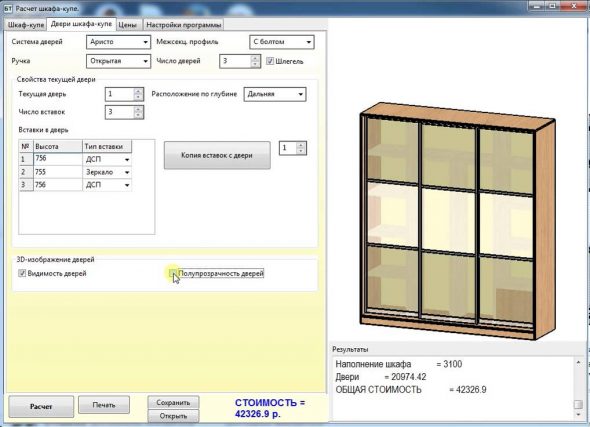Click the results scrollbar up arrow
Viewport: 590px width, 427px height.
coord(578,362)
